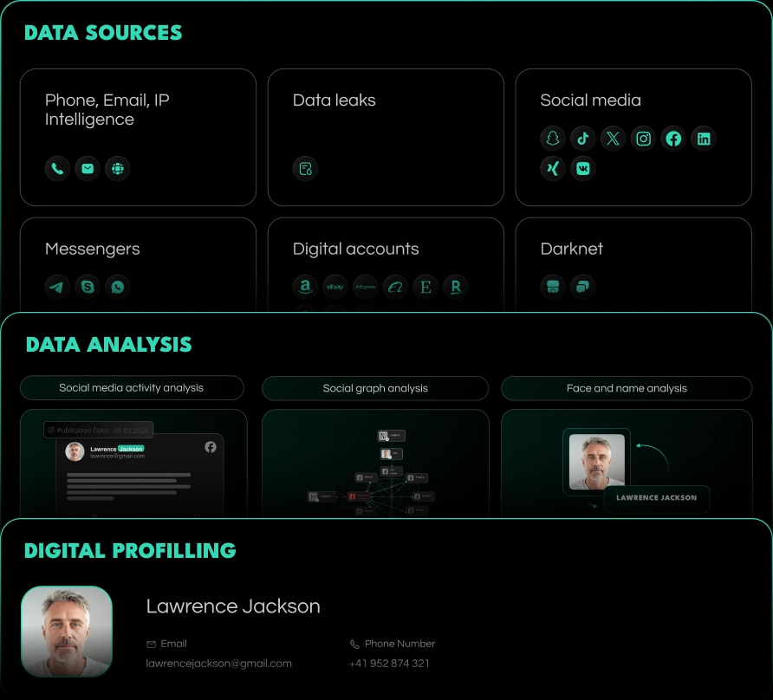
Task: Select the Instagram icon
Action: (x=643, y=139)
